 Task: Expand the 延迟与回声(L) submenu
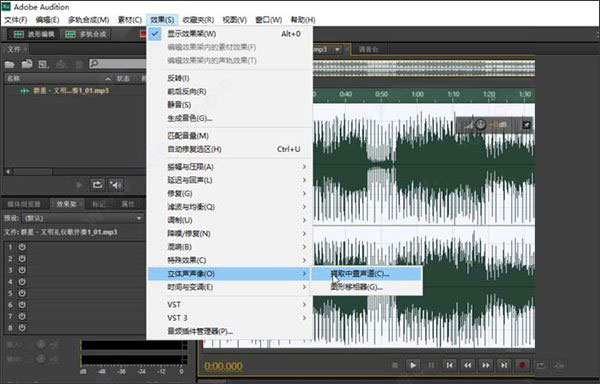point(230,180)
